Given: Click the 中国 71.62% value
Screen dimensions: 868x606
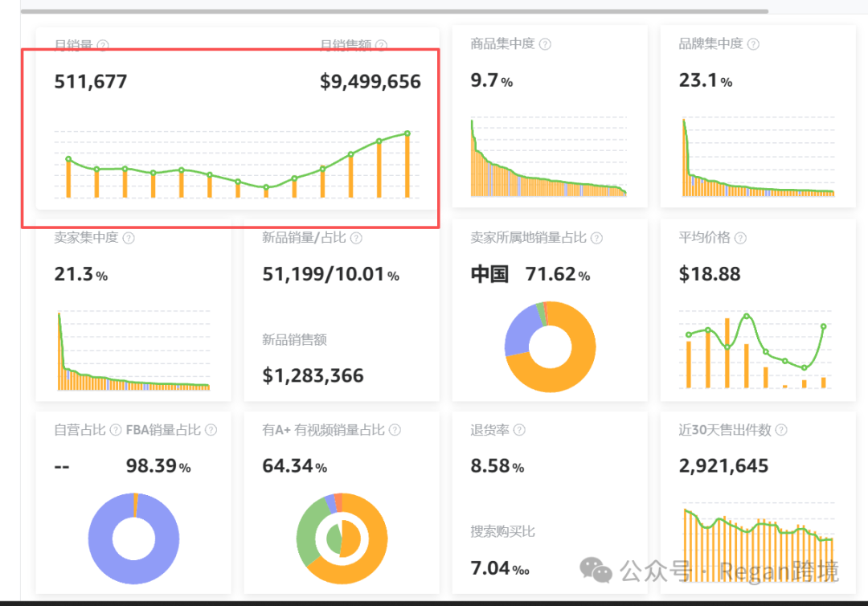Looking at the screenshot, I should pyautogui.click(x=530, y=274).
